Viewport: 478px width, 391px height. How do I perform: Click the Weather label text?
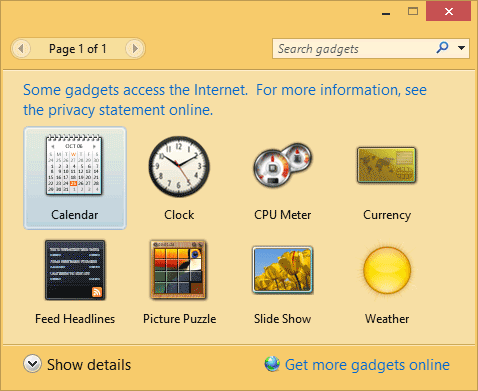(x=387, y=319)
